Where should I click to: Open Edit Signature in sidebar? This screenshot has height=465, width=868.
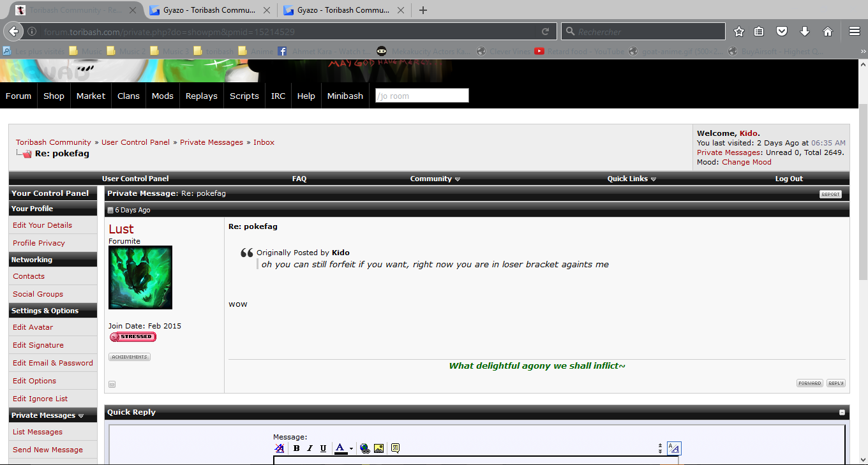pyautogui.click(x=38, y=345)
